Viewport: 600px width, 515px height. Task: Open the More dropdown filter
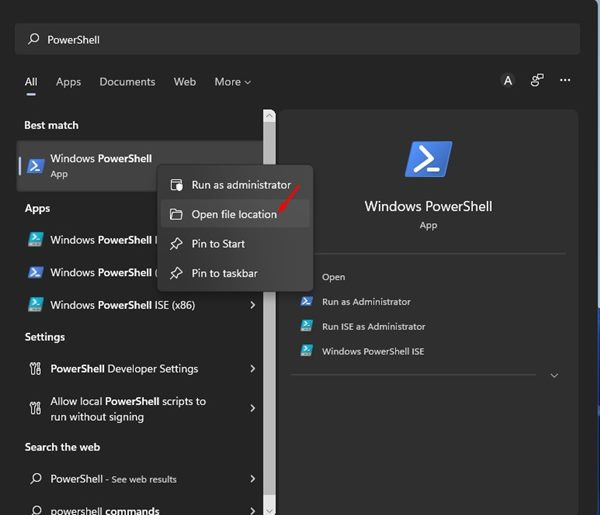[232, 82]
